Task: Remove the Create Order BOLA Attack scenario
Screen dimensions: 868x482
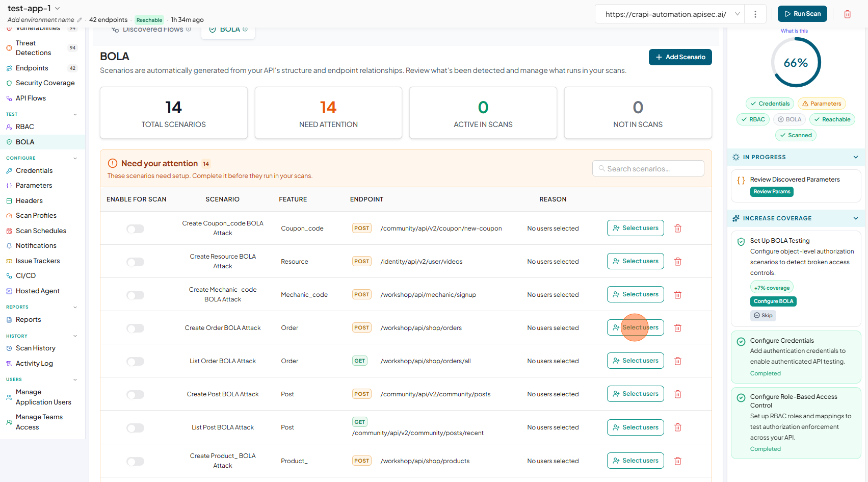Action: click(678, 328)
